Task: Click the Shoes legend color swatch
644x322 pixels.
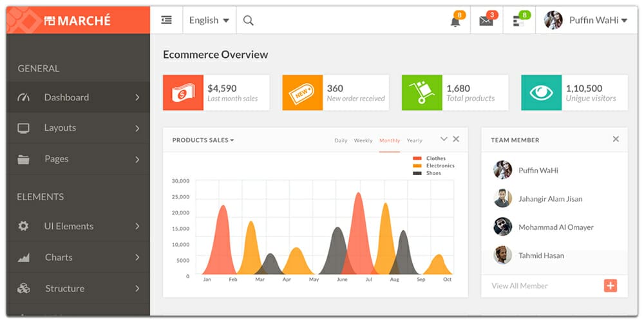Action: click(x=417, y=173)
